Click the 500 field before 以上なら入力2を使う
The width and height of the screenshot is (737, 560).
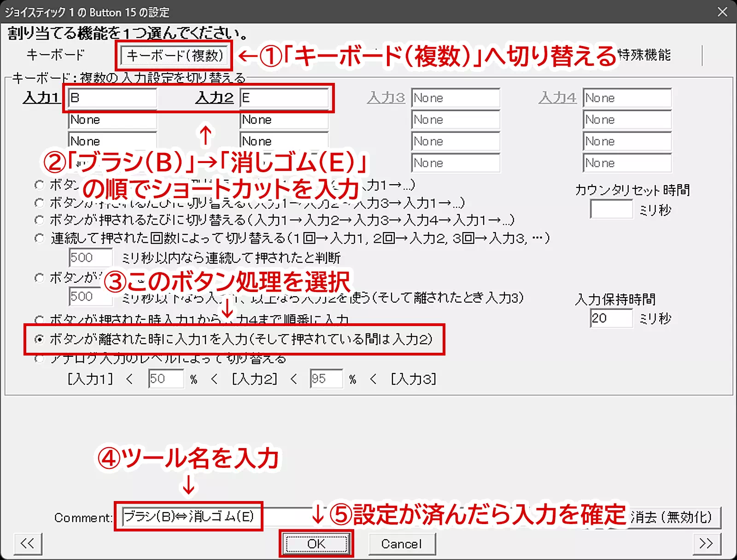coord(90,297)
